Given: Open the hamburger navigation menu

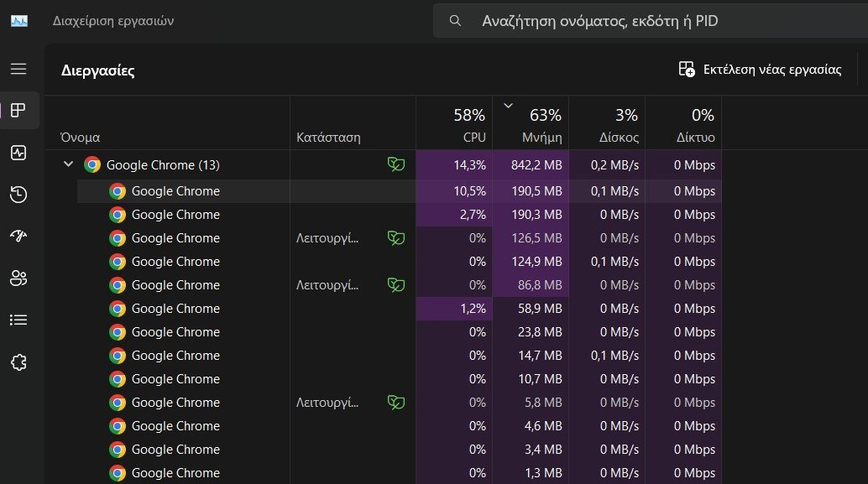Looking at the screenshot, I should coord(18,69).
